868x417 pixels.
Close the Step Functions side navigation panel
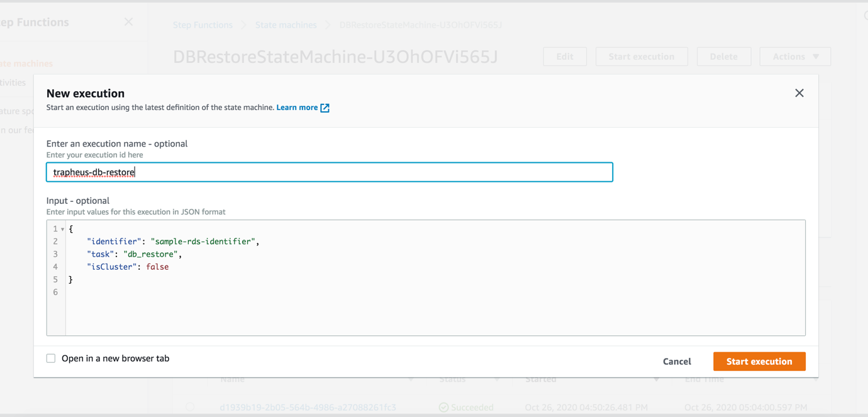pyautogui.click(x=128, y=22)
